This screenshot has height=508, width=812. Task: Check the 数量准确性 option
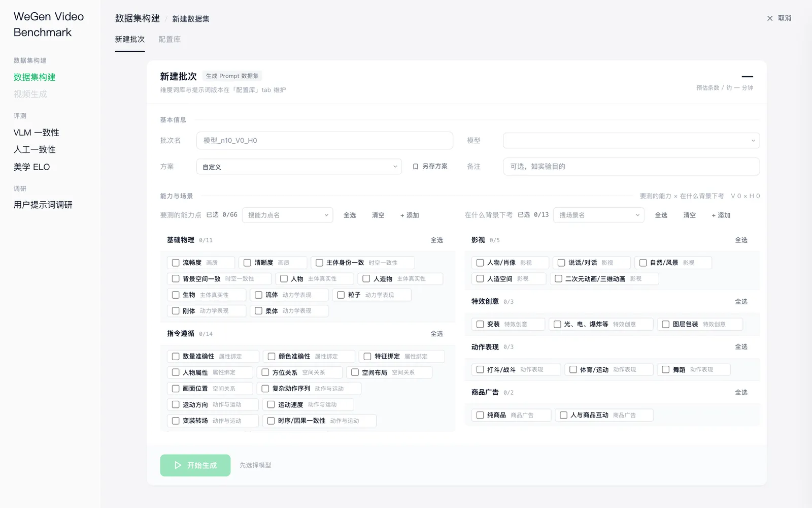[x=176, y=357]
